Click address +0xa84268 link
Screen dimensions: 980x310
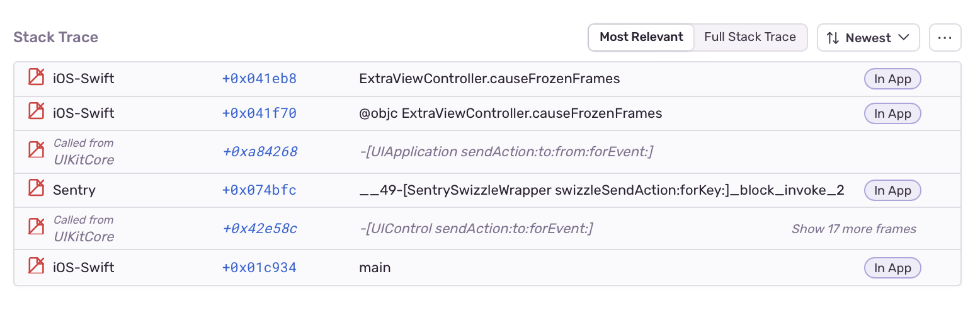[259, 152]
